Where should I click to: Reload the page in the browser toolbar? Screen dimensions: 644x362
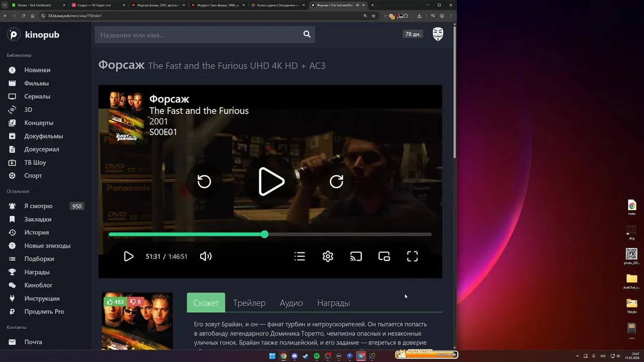(23, 16)
